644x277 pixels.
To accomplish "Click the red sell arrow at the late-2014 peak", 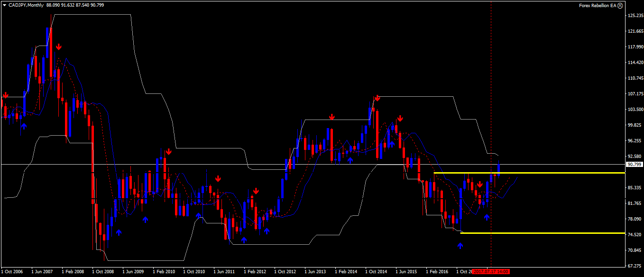I will (377, 98).
